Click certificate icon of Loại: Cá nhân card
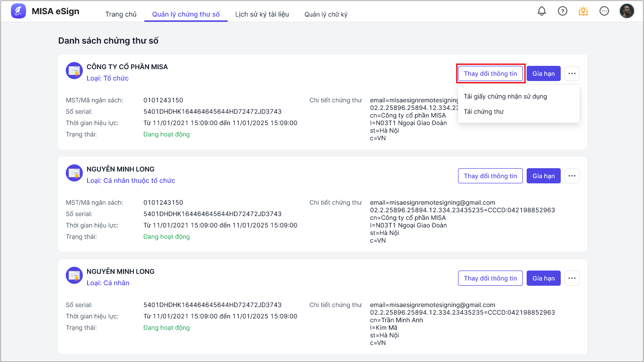Viewport: 644px width, 362px height. 74,275
